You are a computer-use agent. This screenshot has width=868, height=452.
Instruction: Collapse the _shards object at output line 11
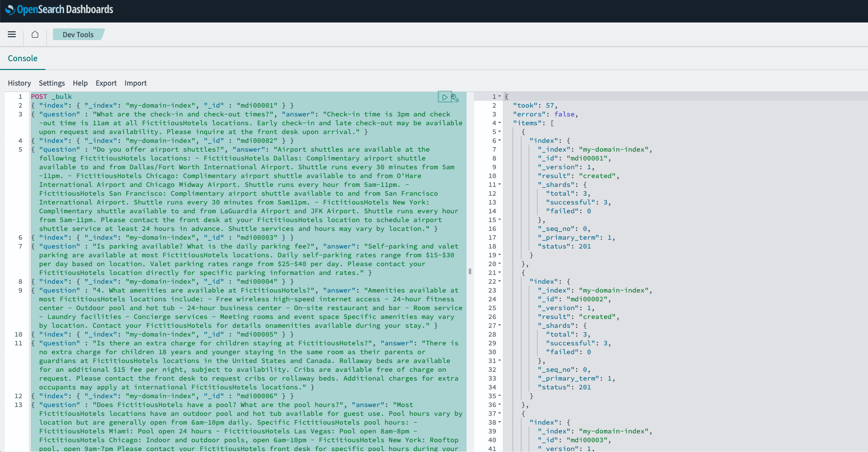tap(499, 185)
